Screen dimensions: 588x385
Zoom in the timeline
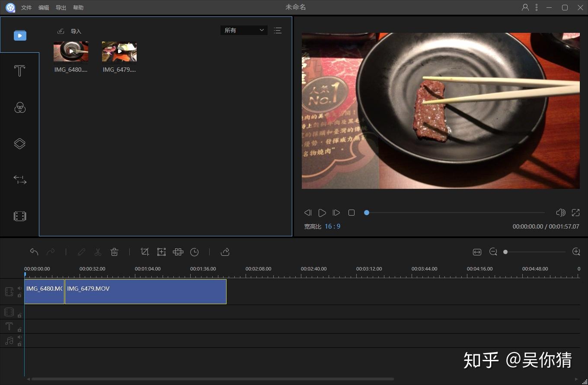[576, 252]
